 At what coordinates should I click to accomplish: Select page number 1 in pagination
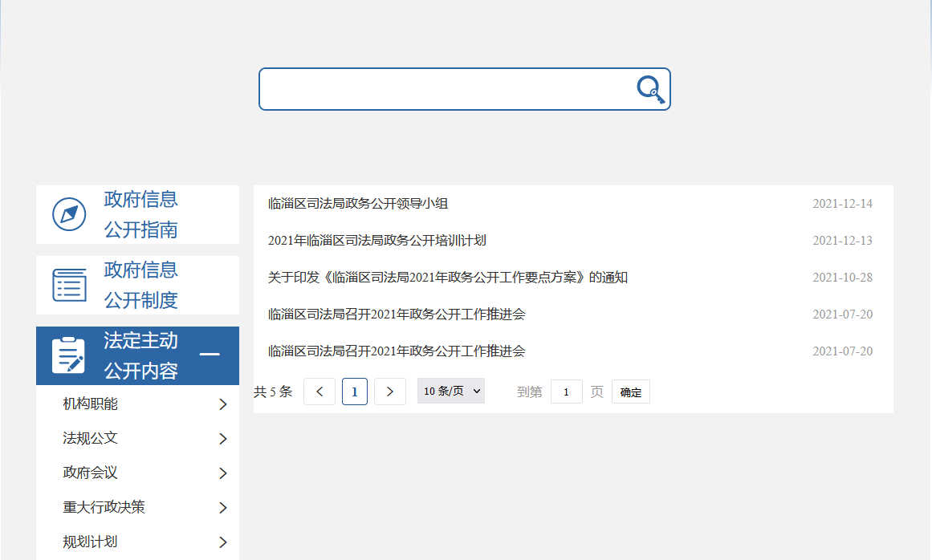pyautogui.click(x=355, y=392)
